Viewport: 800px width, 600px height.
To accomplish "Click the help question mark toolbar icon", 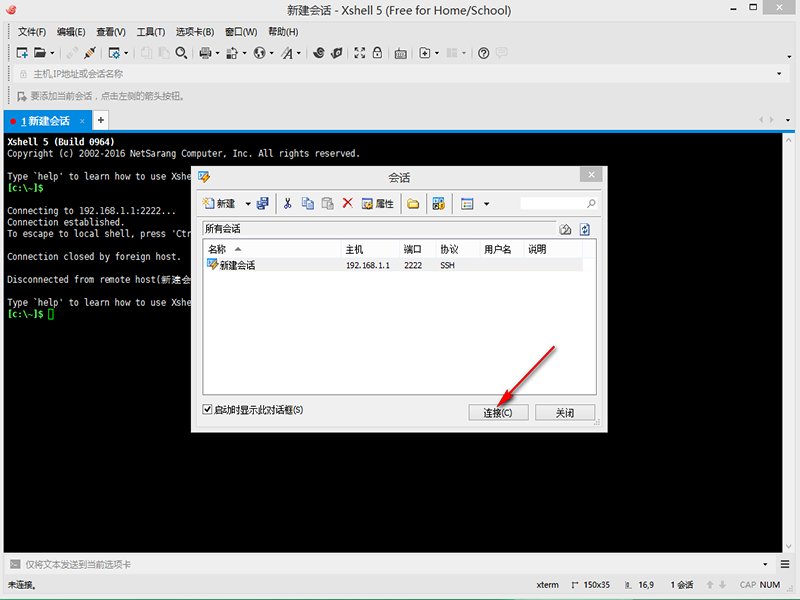I will pos(483,53).
